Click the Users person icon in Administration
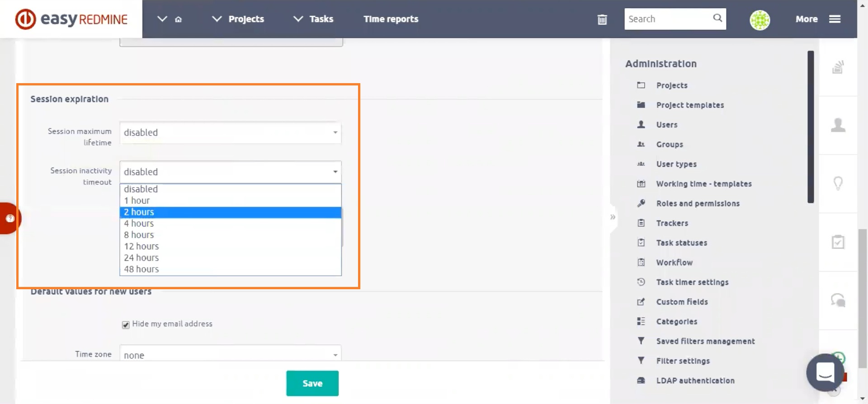Image resolution: width=868 pixels, height=404 pixels. click(641, 124)
